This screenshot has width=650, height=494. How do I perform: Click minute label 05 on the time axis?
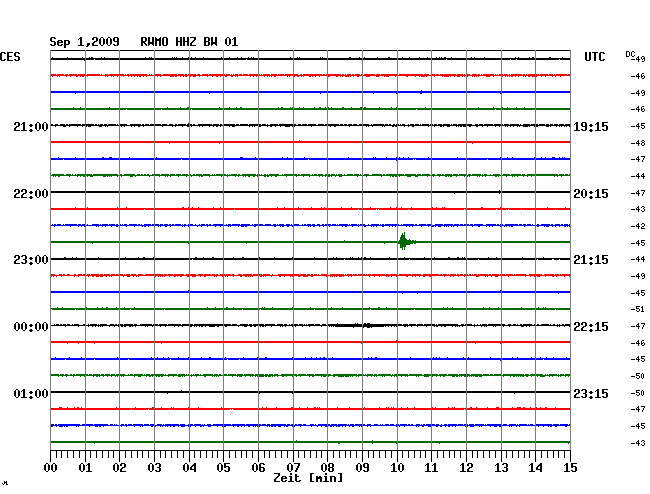(223, 468)
